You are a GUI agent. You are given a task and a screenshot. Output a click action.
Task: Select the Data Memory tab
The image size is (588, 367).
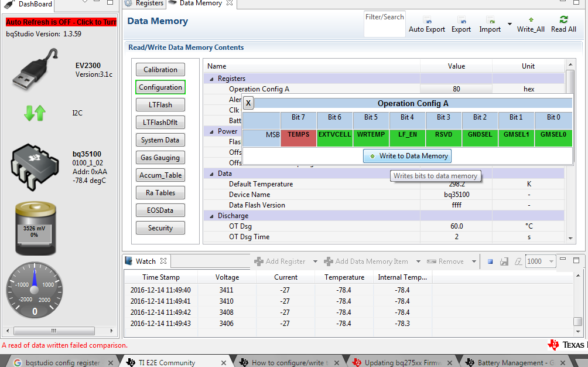[201, 4]
